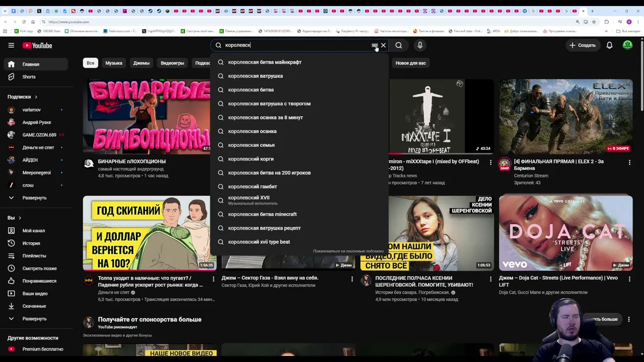Screen dimensions: 644x362
Task: Expand the Вы list with Развернуть
Action: [x=36, y=319]
